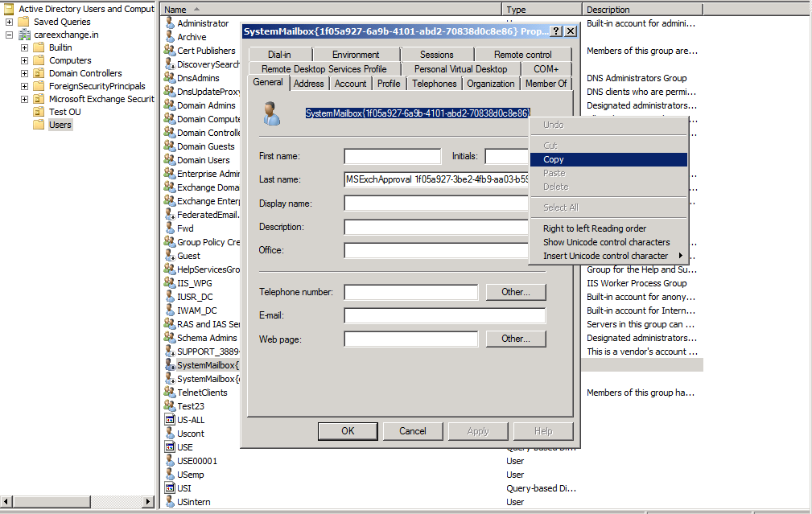Sort list by the Name column header
The image size is (812, 514).
point(331,10)
